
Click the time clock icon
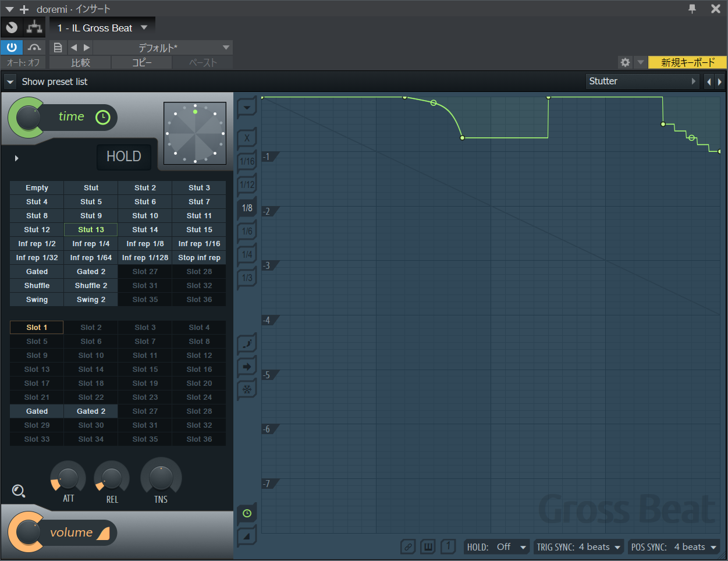click(102, 117)
